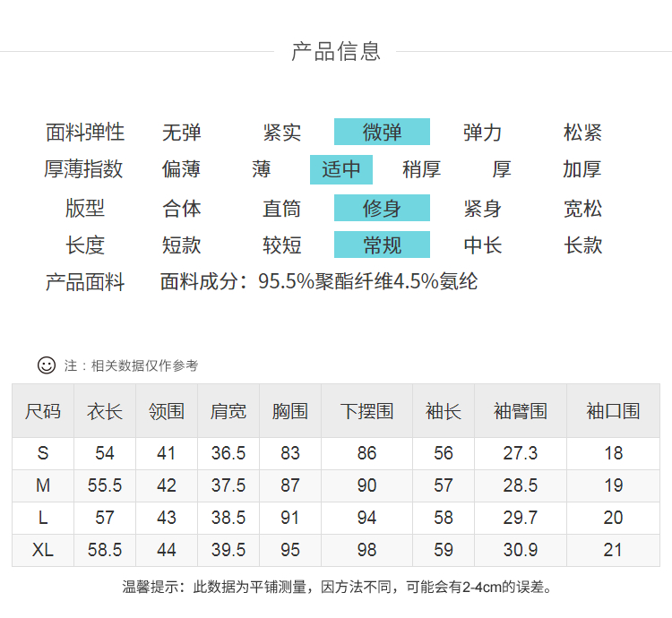
Task: Select the 中长 length option
Action: coord(482,245)
